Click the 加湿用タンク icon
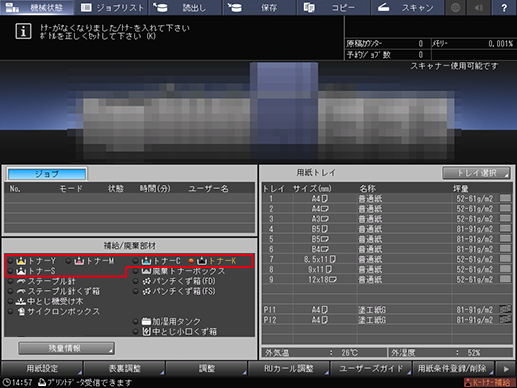 point(146,321)
